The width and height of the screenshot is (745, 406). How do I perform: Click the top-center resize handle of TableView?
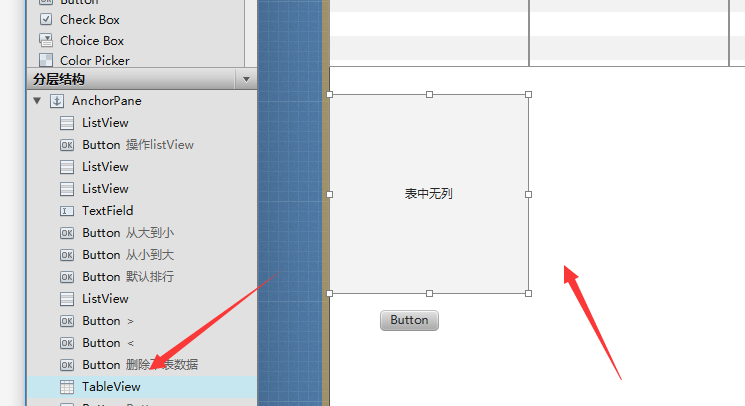429,94
